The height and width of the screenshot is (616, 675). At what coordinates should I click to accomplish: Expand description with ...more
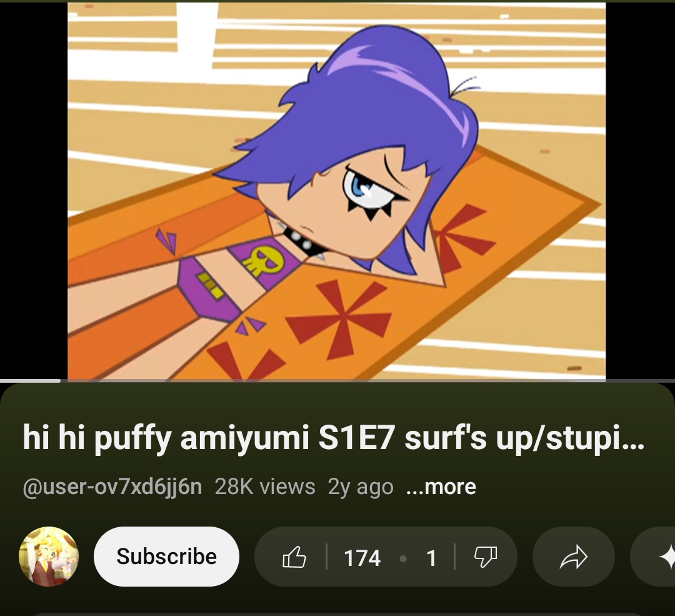[441, 487]
